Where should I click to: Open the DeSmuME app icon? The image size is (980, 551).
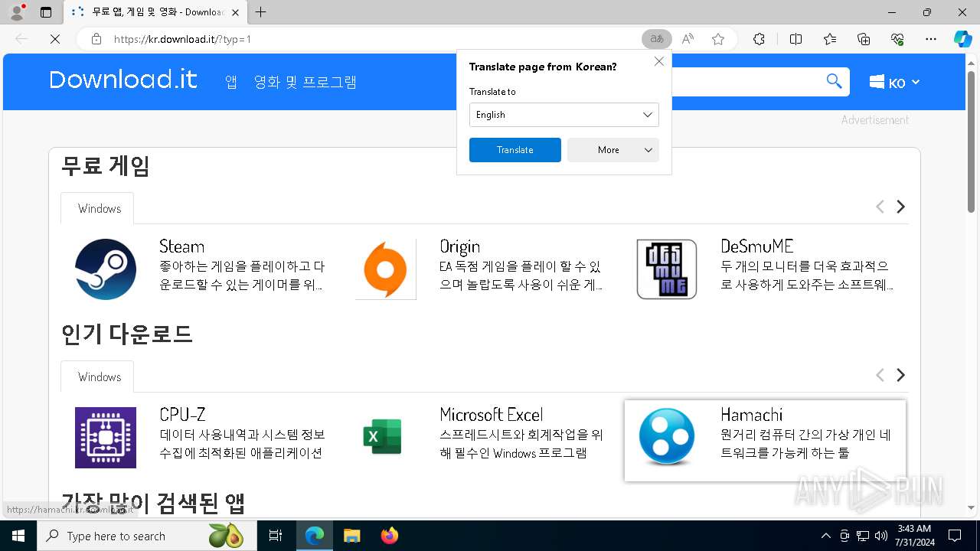[667, 269]
